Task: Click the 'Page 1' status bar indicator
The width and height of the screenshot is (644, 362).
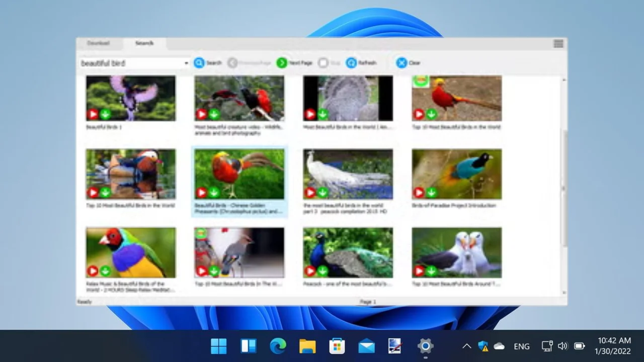Action: [x=368, y=302]
